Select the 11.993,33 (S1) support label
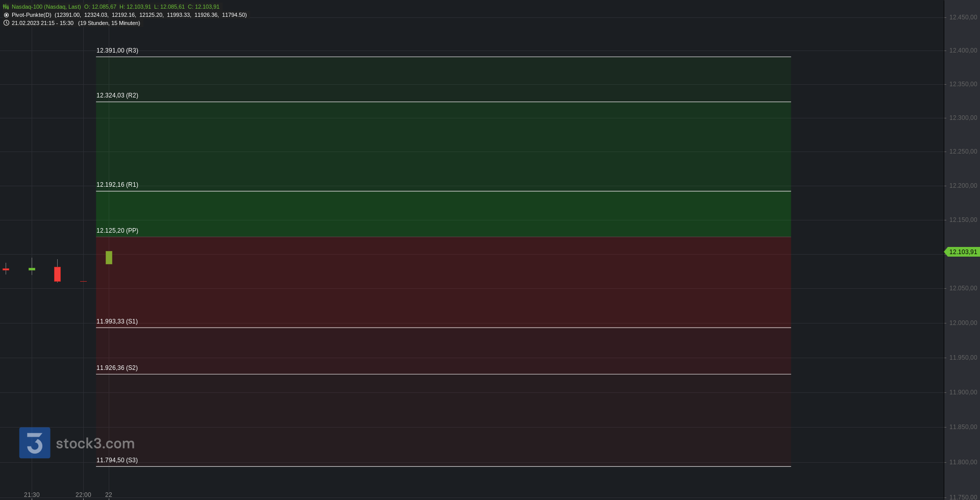The width and height of the screenshot is (980, 500). (x=117, y=321)
